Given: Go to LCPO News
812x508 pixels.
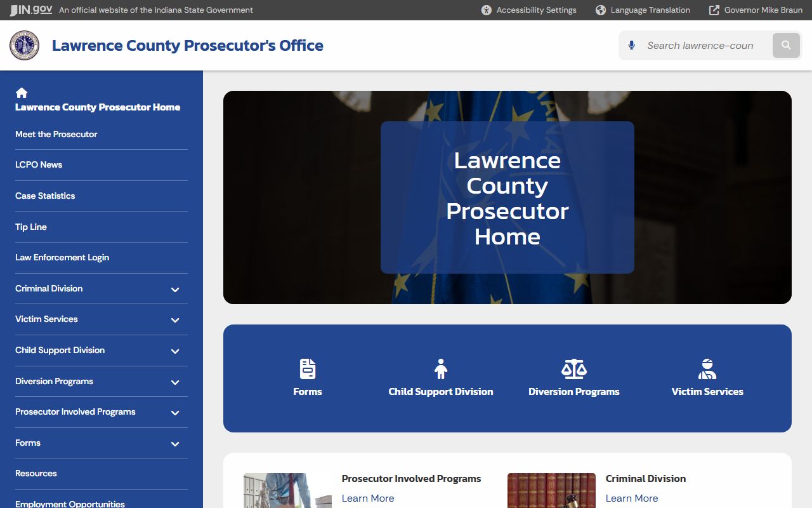Looking at the screenshot, I should coord(39,164).
